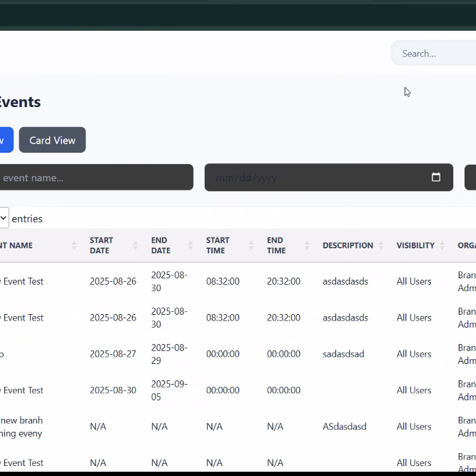Expand the entries-per-page dropdown

(x=4, y=218)
